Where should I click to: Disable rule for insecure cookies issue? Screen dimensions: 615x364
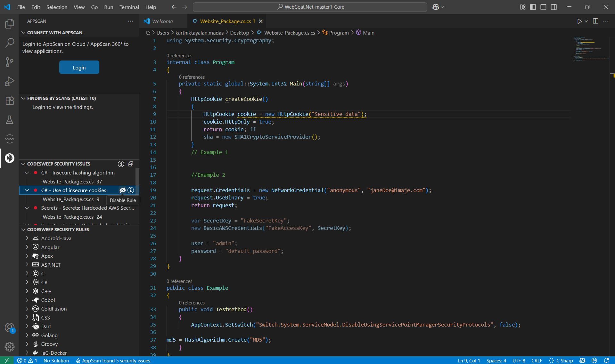pos(122,190)
